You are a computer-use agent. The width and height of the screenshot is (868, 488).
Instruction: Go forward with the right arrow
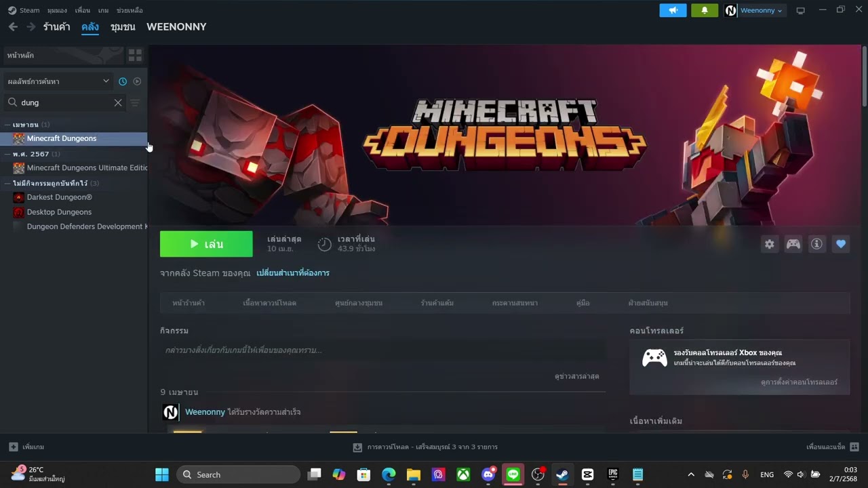point(31,26)
